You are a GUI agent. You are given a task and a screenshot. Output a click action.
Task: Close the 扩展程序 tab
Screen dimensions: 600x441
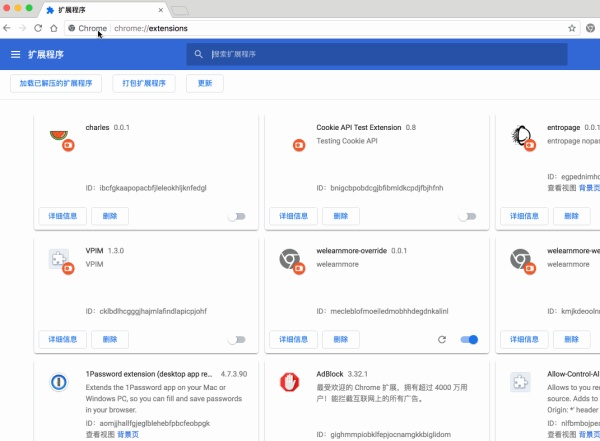(161, 10)
